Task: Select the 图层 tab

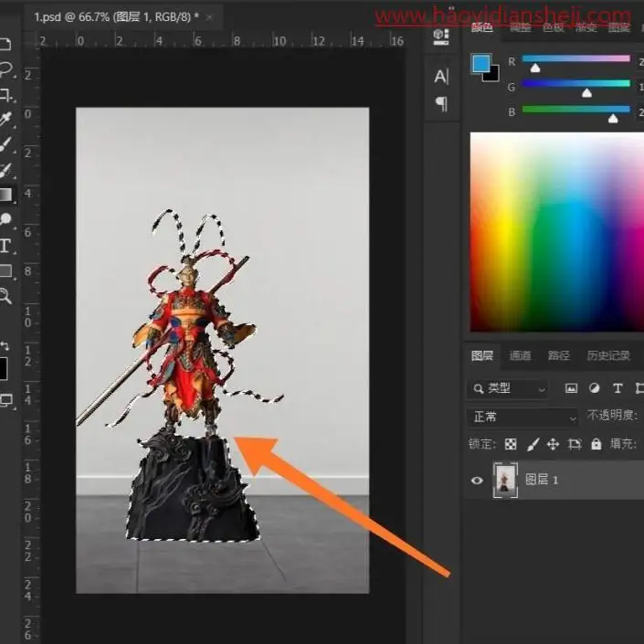Action: click(481, 355)
